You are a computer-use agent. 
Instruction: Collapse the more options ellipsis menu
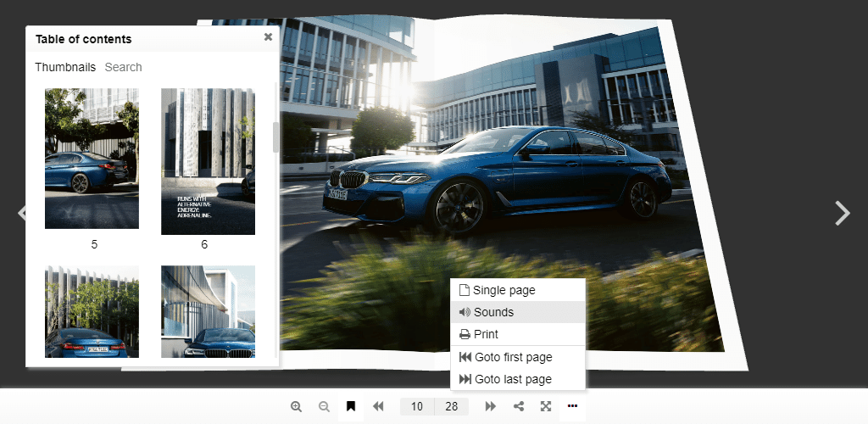tap(572, 406)
